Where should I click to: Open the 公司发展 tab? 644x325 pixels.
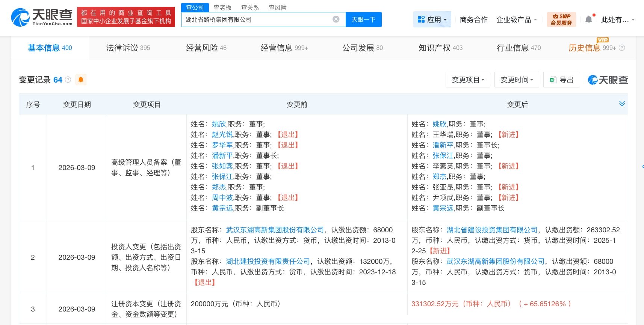point(362,48)
